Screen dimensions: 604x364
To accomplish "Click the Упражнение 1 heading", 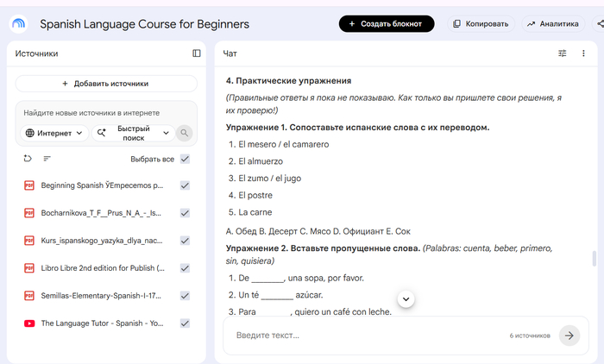I will click(x=357, y=128).
